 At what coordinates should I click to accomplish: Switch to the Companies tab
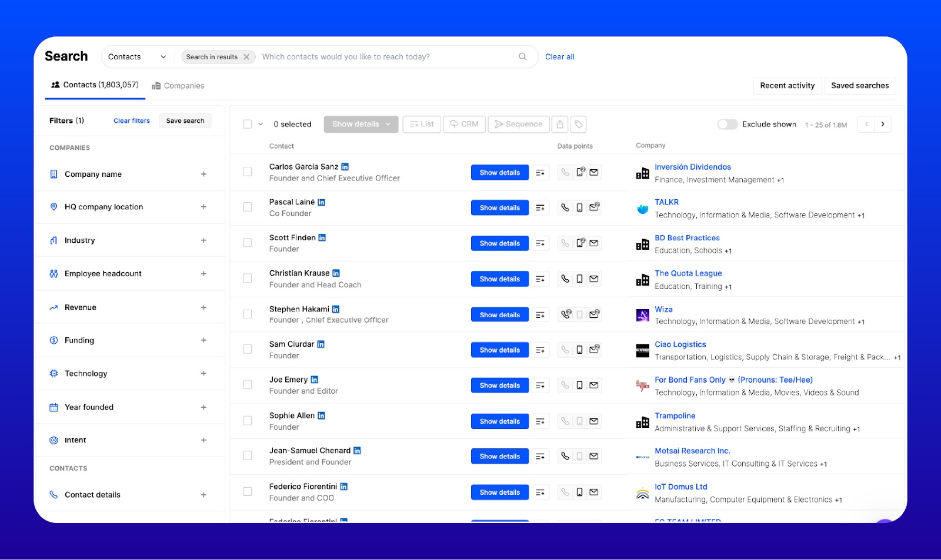pyautogui.click(x=178, y=86)
